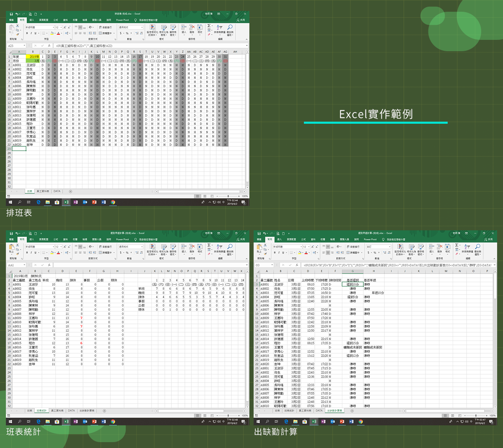Click the Save icon in top Excel title bar
The width and height of the screenshot is (503, 448).
pyautogui.click(x=11, y=14)
